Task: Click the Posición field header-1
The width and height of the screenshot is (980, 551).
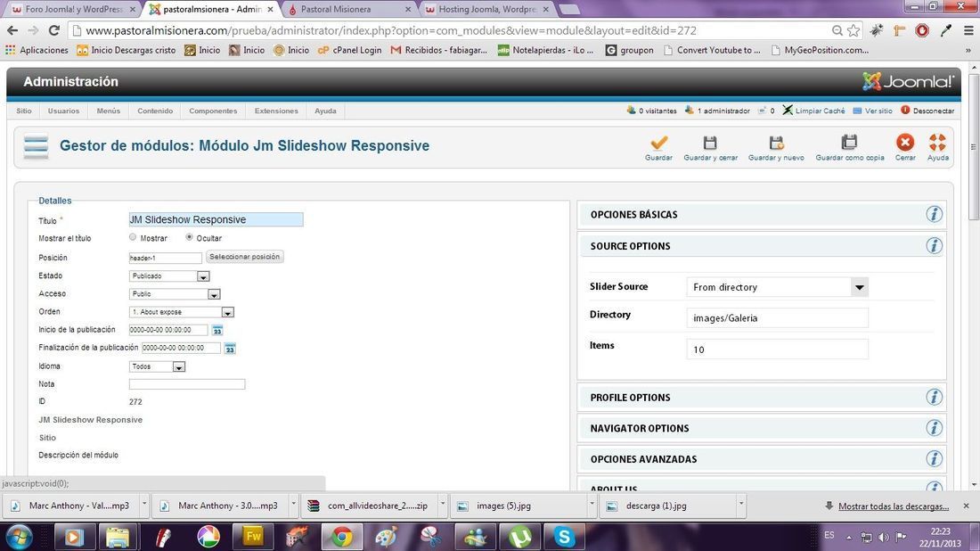Action: (x=165, y=258)
